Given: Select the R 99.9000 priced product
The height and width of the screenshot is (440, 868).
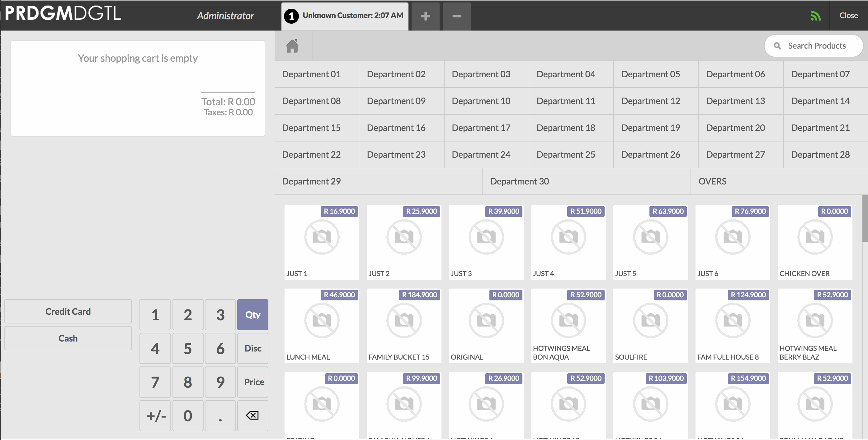Looking at the screenshot, I should (x=404, y=406).
